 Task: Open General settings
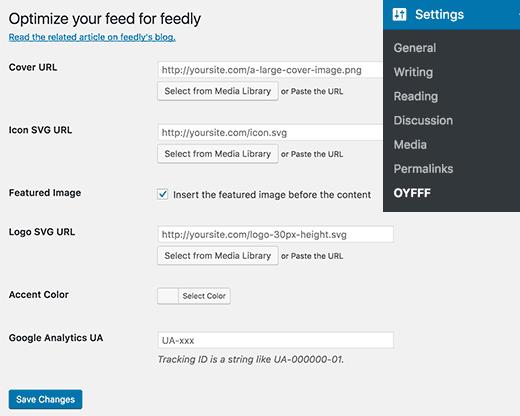[415, 48]
